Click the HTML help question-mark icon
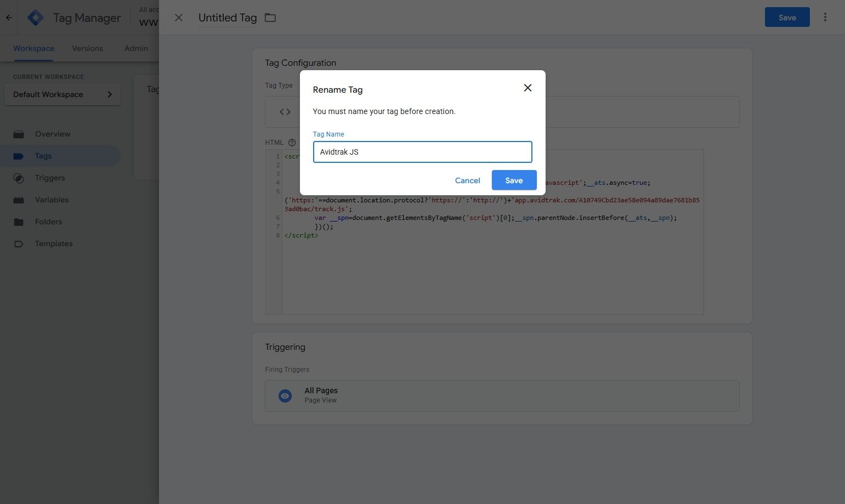This screenshot has height=504, width=845. [x=292, y=143]
